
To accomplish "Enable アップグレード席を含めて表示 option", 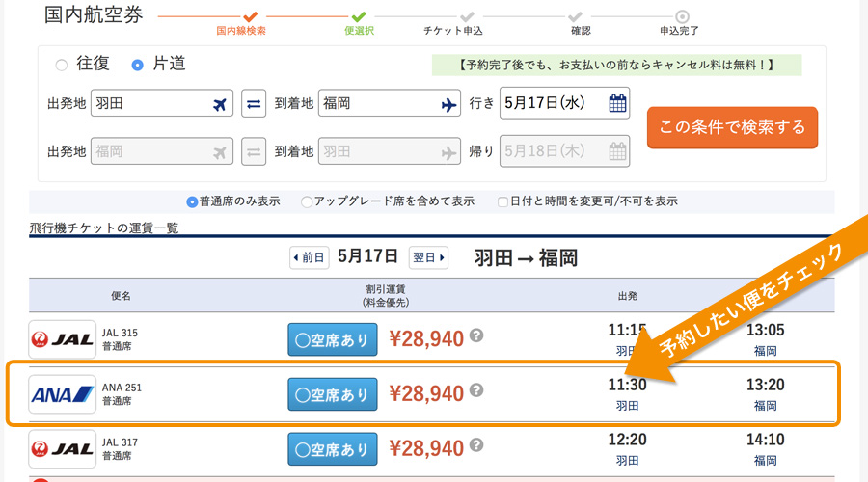I will pos(307,202).
